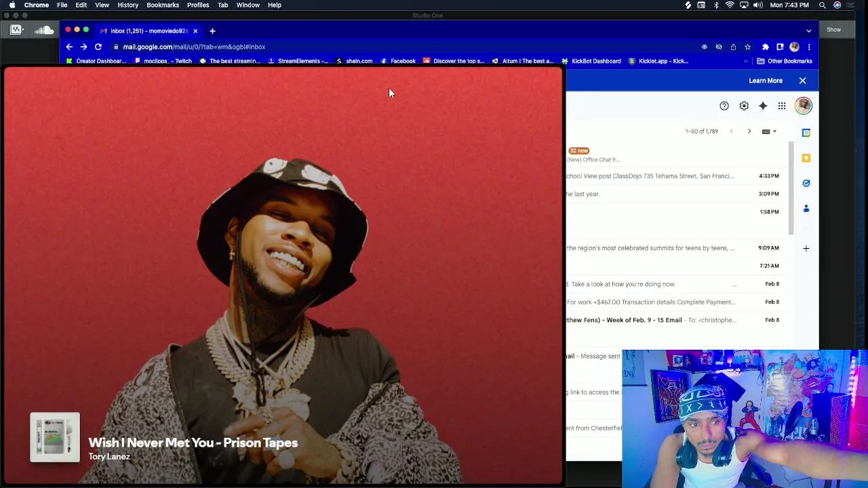Open Discover the top s... bookmark
This screenshot has width=868, height=488.
[453, 61]
